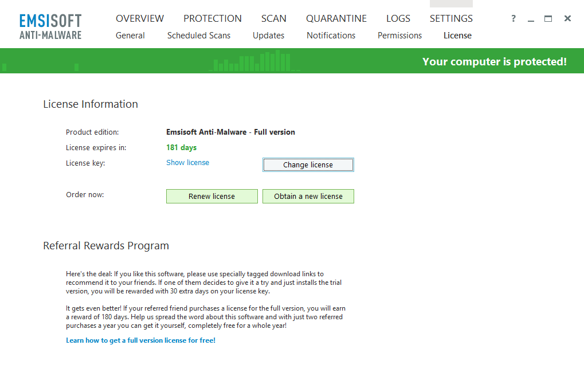Viewport: 584px width, 392px height.
Task: Click the Show license link
Action: click(188, 163)
